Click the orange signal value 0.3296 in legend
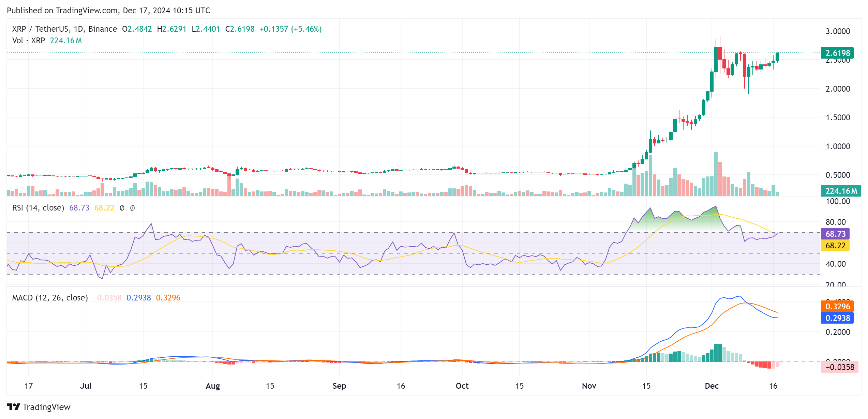The width and height of the screenshot is (868, 419). (168, 298)
